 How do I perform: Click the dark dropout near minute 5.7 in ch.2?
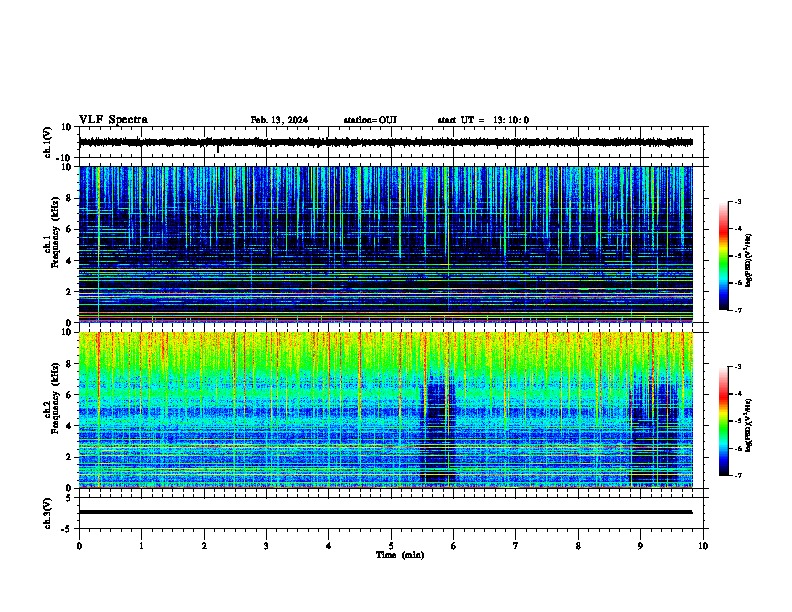(x=437, y=434)
